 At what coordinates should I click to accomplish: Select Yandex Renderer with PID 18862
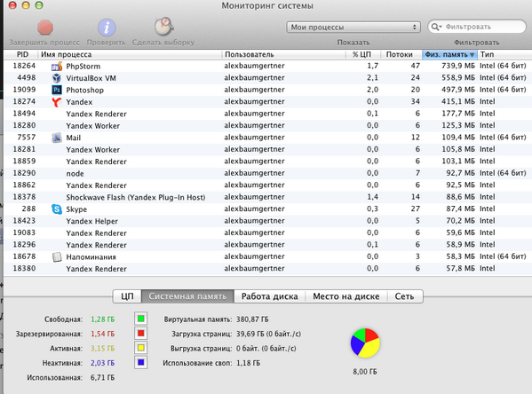point(267,185)
